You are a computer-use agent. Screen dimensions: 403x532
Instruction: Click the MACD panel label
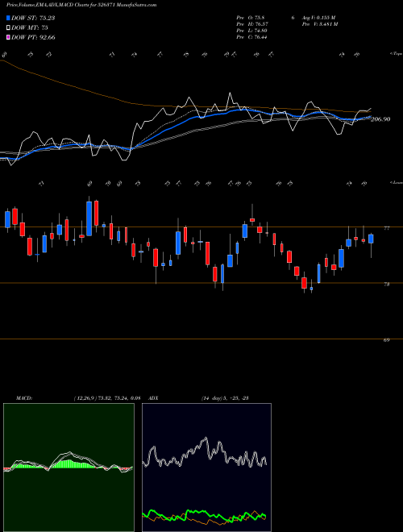23,398
